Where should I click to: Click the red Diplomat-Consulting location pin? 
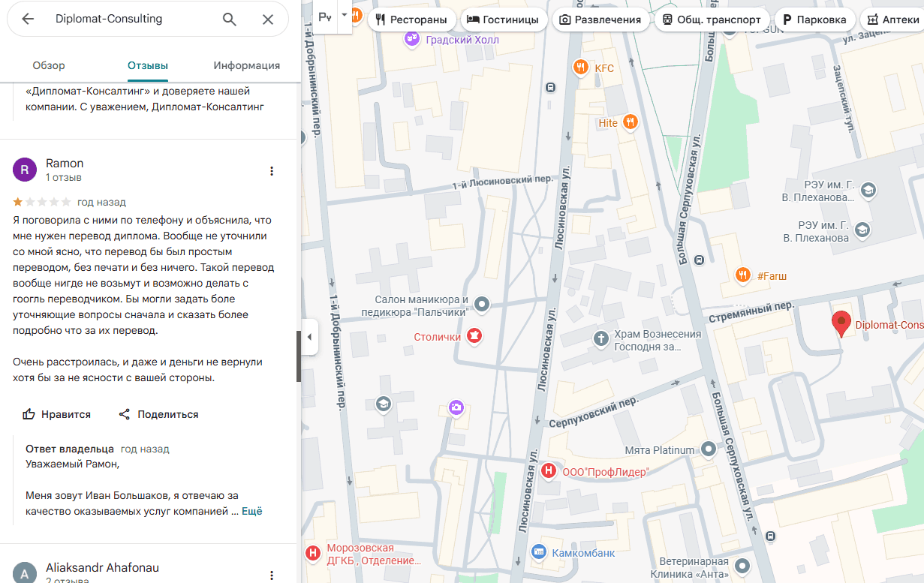pyautogui.click(x=841, y=323)
